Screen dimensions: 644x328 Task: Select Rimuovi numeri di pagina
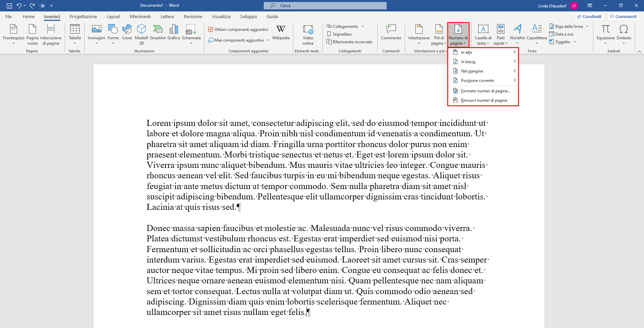(x=484, y=100)
